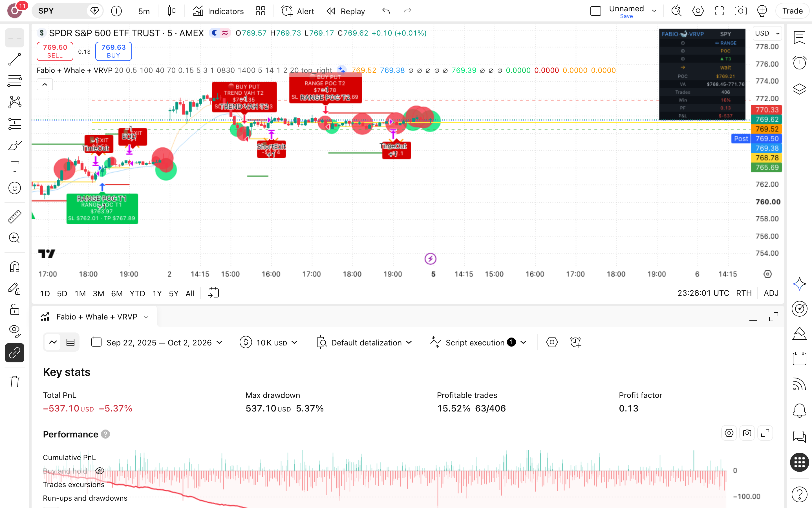Screen dimensions: 812x508
Task: Select the crosshair cursor tool
Action: pos(15,38)
